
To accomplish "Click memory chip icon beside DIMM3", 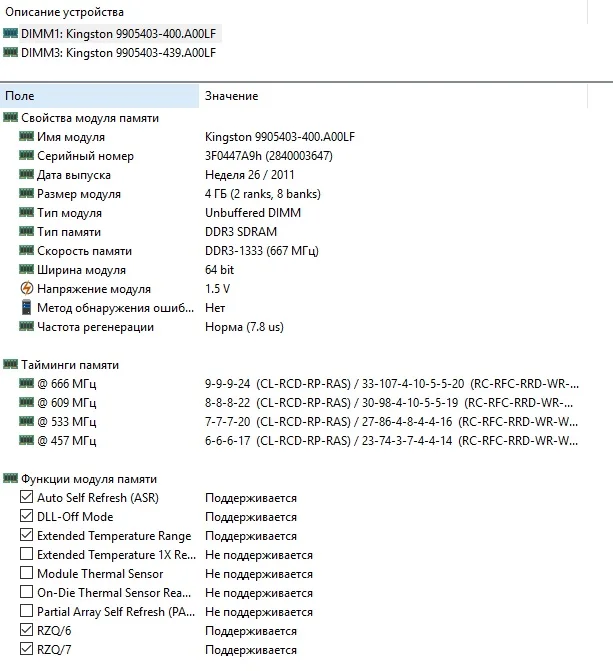I will 10,52.
